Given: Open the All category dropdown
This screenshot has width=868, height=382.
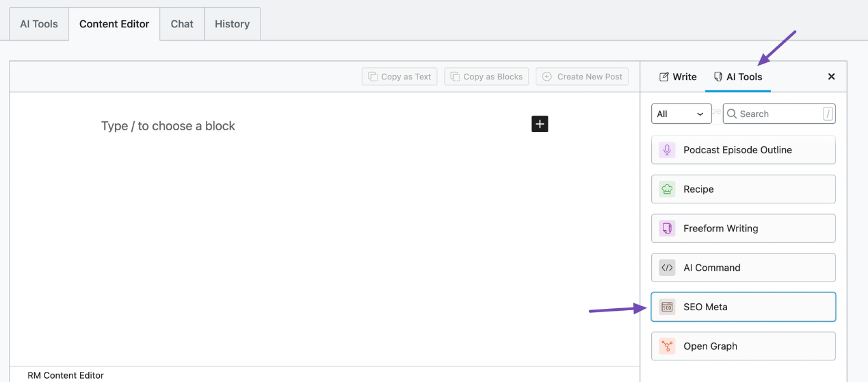Looking at the screenshot, I should click(681, 114).
